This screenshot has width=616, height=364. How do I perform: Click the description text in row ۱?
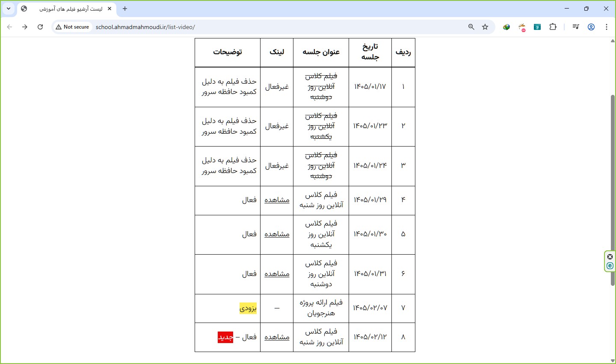click(x=229, y=87)
